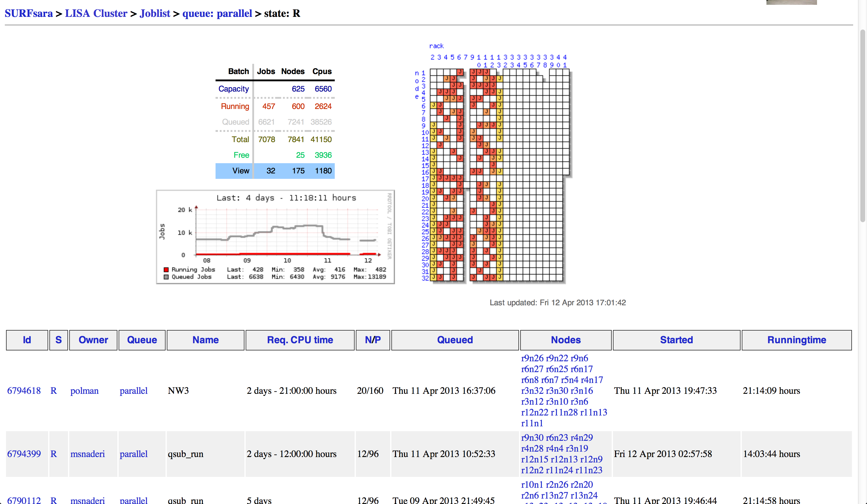This screenshot has height=504, width=867.
Task: Sort the table by the Id column header
Action: coord(26,340)
